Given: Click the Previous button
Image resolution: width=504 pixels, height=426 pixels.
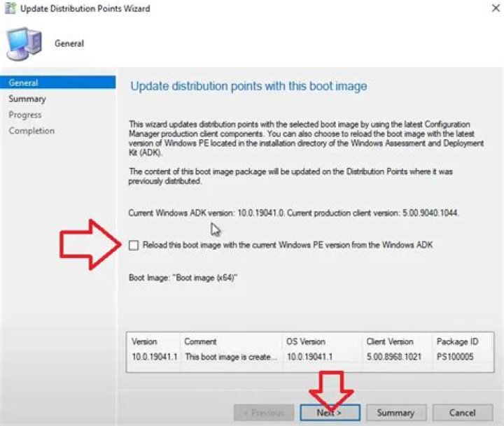Looking at the screenshot, I should pos(263,412).
